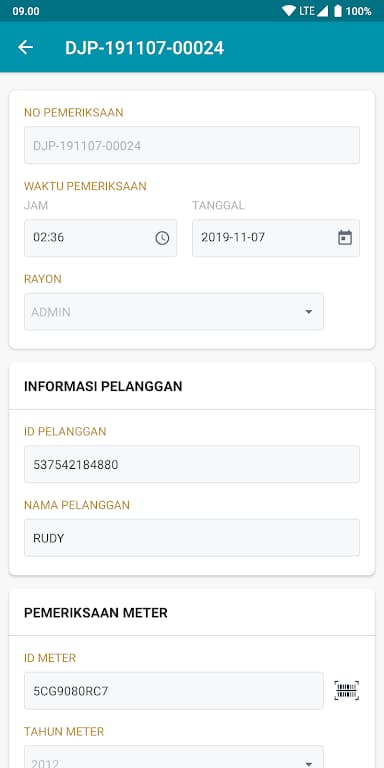Viewport: 384px width, 768px height.
Task: Tap the Wi-Fi status bar icon
Action: point(289,11)
